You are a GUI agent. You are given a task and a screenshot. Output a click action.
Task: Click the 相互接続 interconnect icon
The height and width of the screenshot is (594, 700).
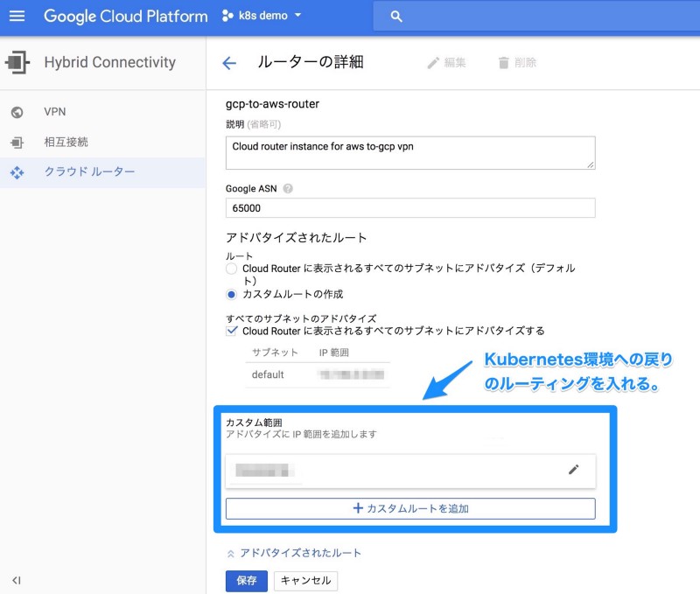click(x=17, y=143)
